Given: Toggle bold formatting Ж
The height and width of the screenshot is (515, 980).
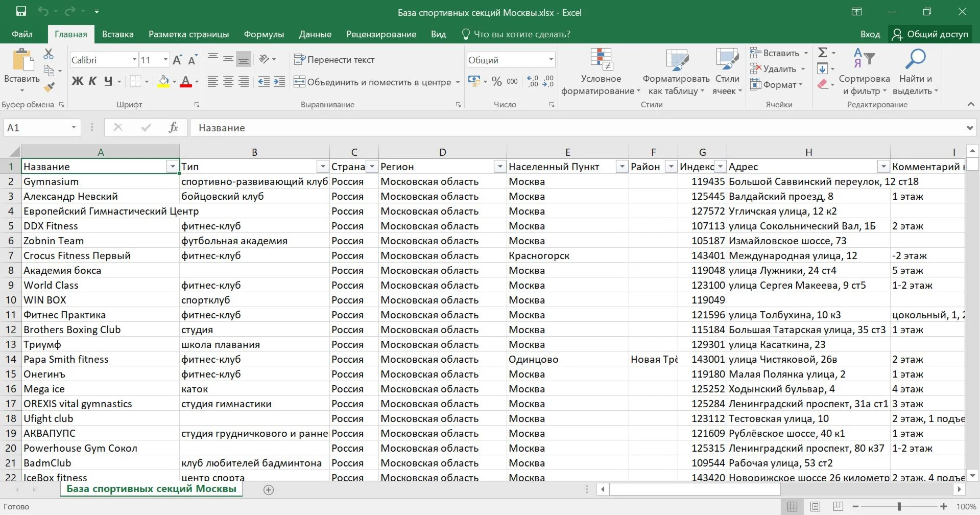Looking at the screenshot, I should pyautogui.click(x=77, y=81).
